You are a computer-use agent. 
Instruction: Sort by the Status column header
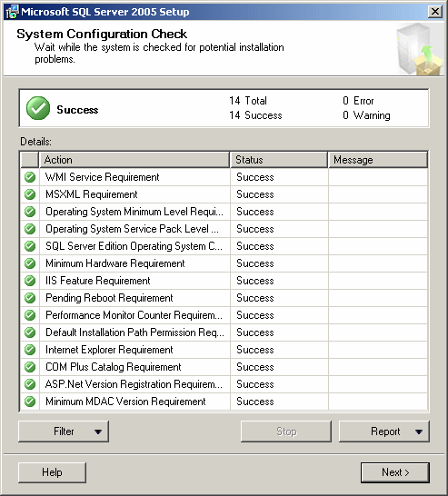coord(279,160)
